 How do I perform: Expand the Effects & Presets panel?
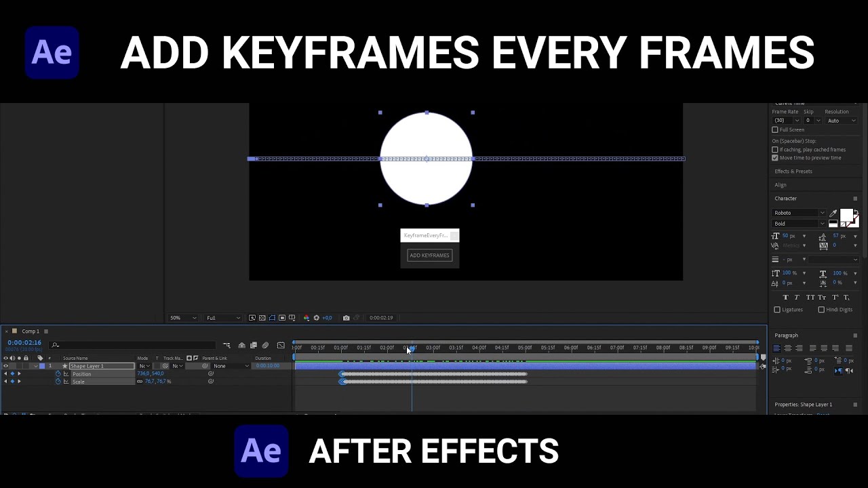793,171
